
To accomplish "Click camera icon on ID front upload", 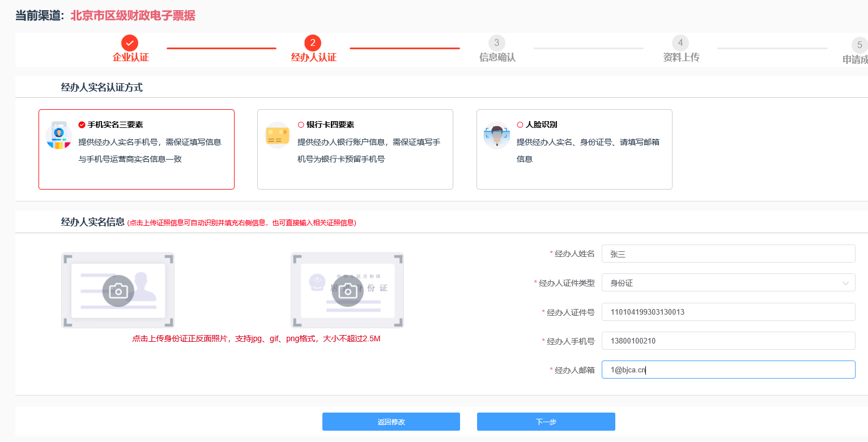I will pyautogui.click(x=118, y=291).
